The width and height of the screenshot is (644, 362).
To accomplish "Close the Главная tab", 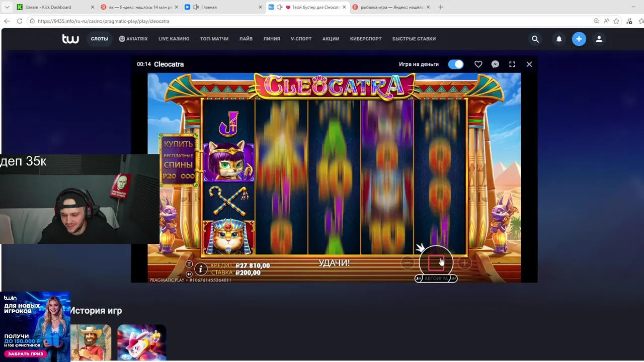I will click(260, 7).
